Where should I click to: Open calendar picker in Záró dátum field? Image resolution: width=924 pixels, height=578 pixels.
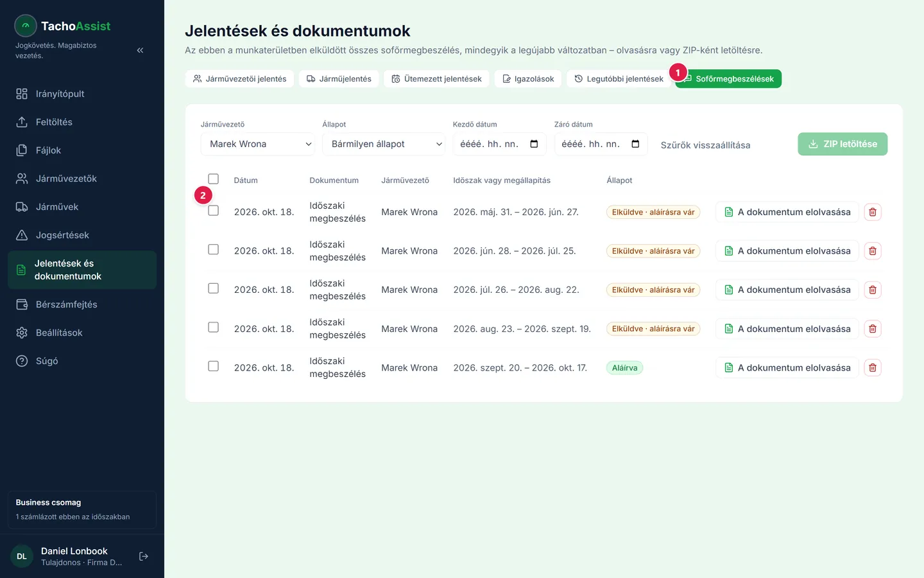[x=635, y=144]
